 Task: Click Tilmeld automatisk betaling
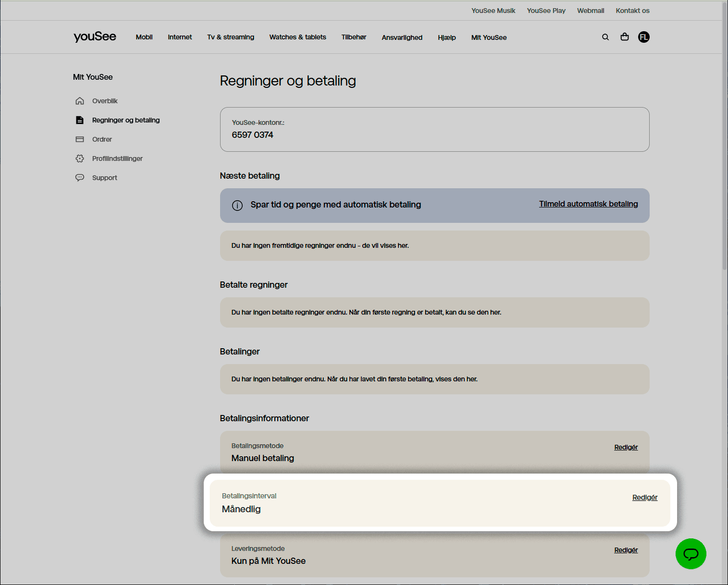[x=588, y=204]
